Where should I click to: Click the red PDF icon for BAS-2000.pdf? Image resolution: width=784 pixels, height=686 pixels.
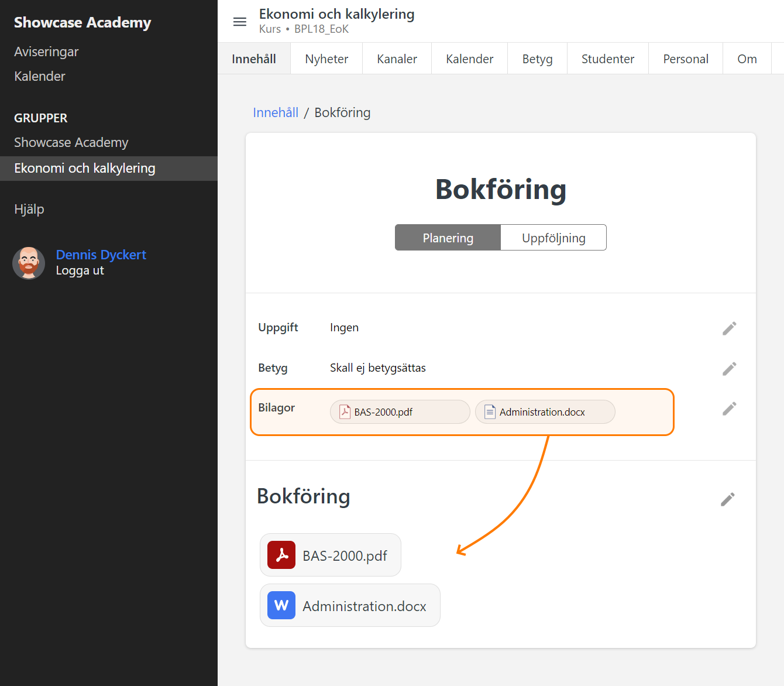(281, 555)
